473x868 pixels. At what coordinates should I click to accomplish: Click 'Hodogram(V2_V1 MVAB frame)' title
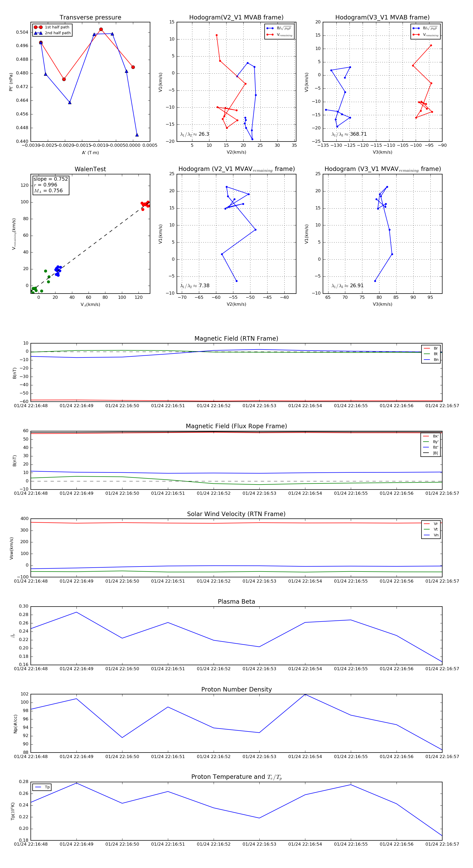pos(236,18)
